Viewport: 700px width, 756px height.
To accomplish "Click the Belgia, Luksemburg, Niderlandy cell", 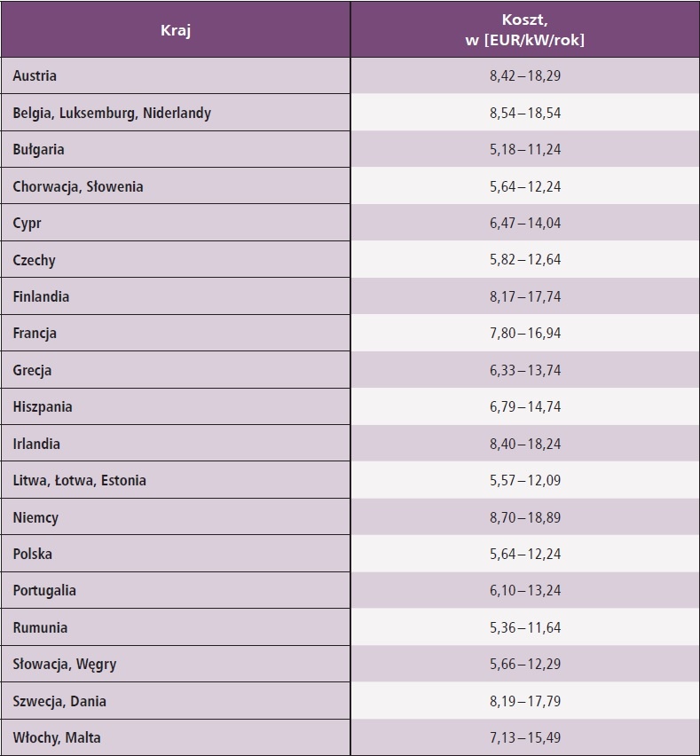I will tap(176, 113).
